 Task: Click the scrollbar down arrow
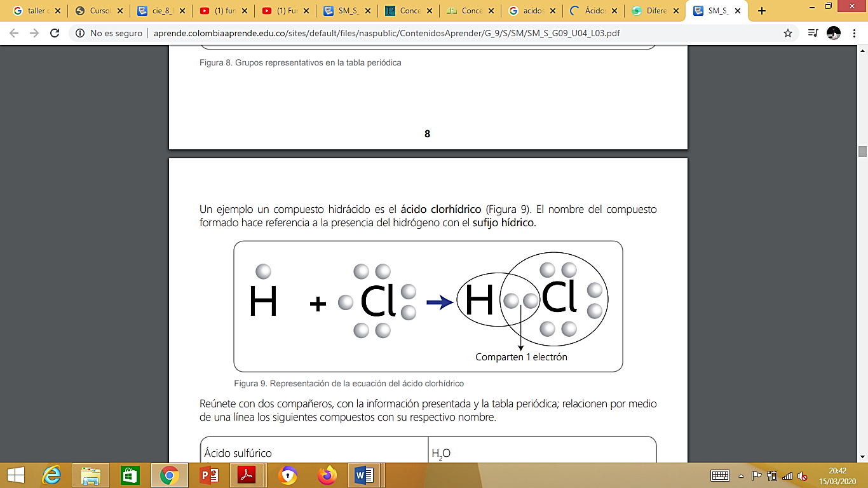coord(862,456)
